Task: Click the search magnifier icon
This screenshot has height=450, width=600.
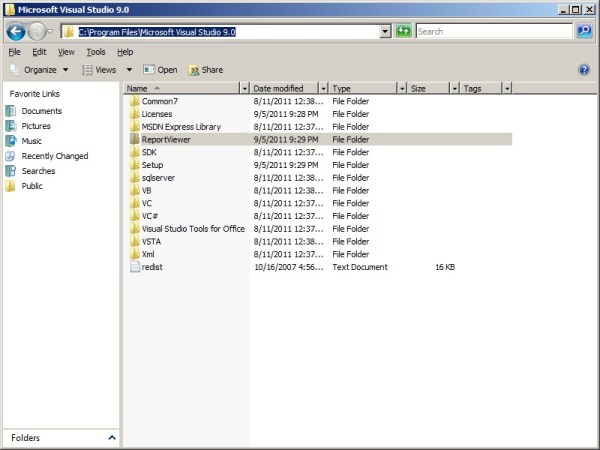Action: (x=584, y=31)
